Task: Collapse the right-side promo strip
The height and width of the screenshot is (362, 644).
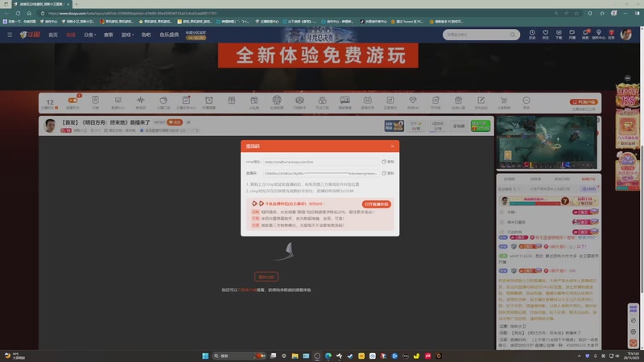Action: point(627,78)
